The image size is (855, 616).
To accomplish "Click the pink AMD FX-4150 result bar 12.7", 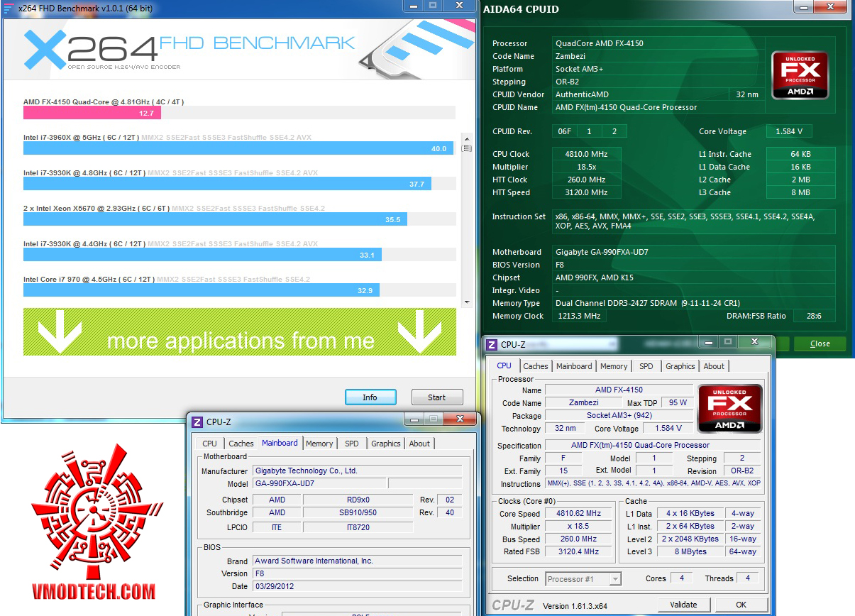I will point(92,113).
